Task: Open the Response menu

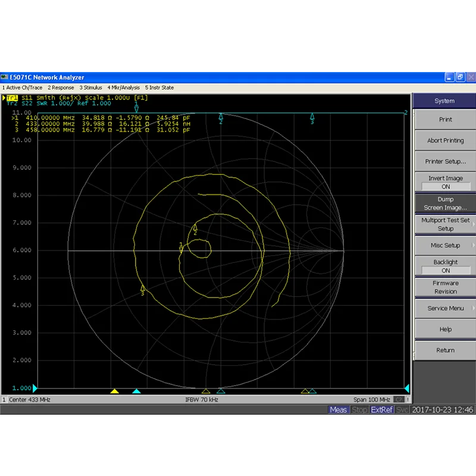Action: 61,87
